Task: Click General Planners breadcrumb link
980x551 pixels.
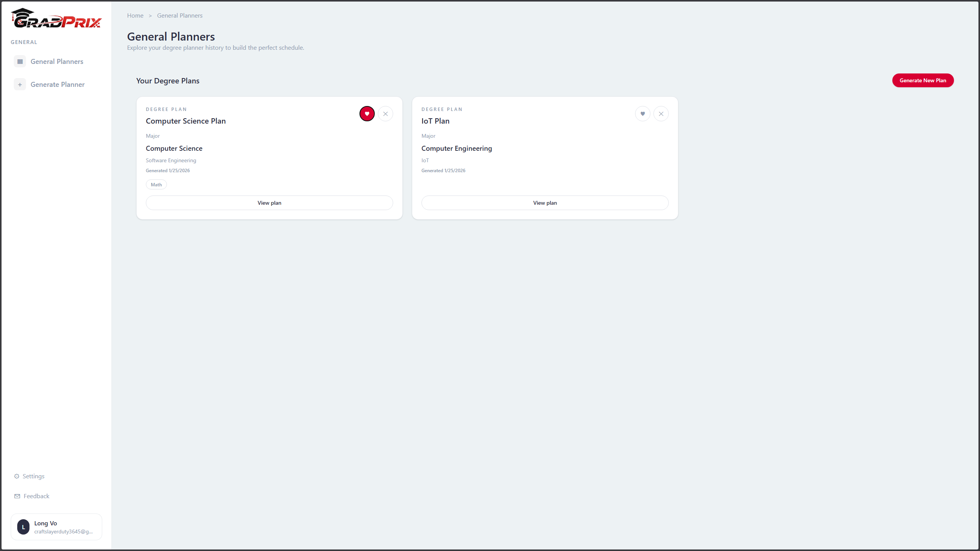Action: point(180,16)
